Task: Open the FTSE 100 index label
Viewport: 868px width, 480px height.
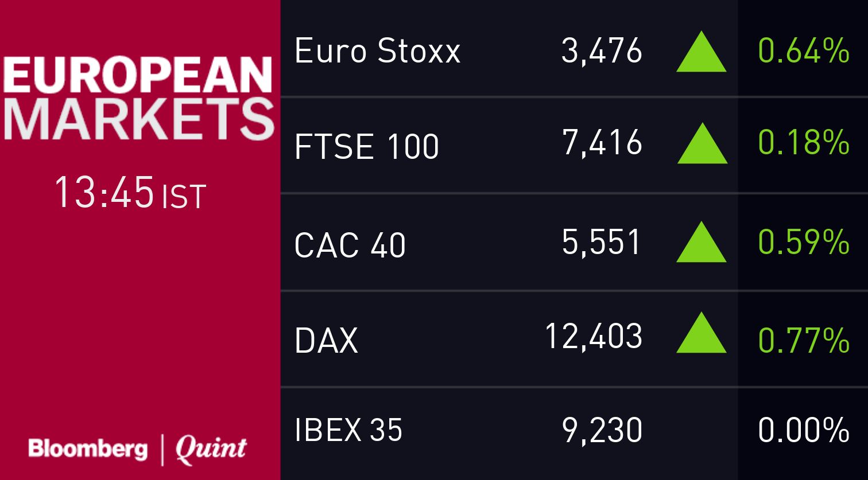Action: 366,146
